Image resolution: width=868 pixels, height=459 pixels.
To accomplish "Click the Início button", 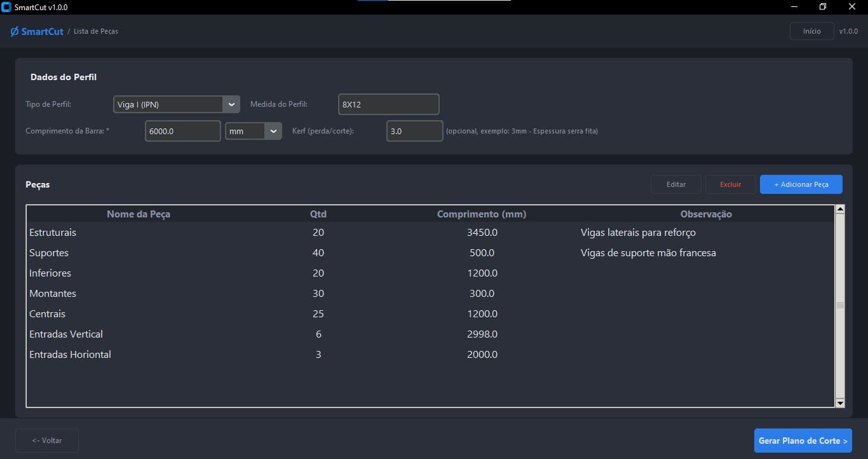I will click(811, 31).
